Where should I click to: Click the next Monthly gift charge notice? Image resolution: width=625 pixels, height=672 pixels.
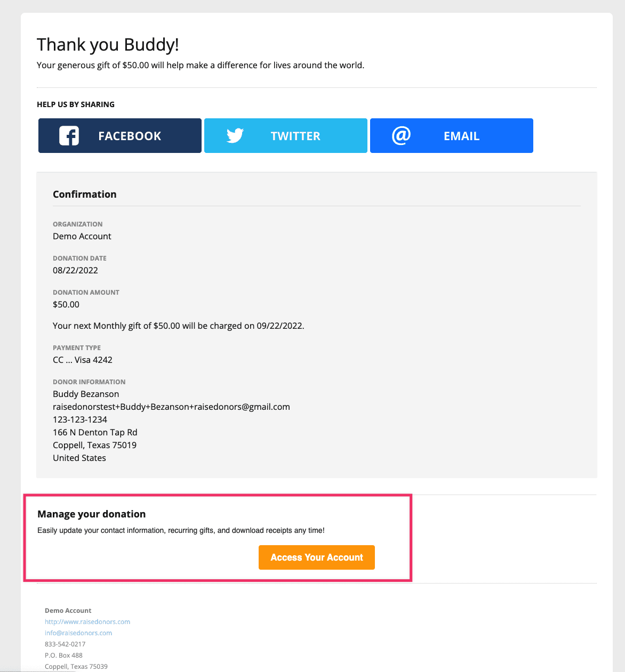tap(178, 326)
